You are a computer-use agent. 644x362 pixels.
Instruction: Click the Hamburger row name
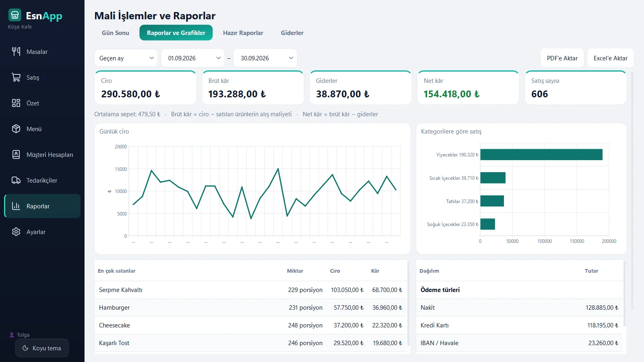pos(114,307)
